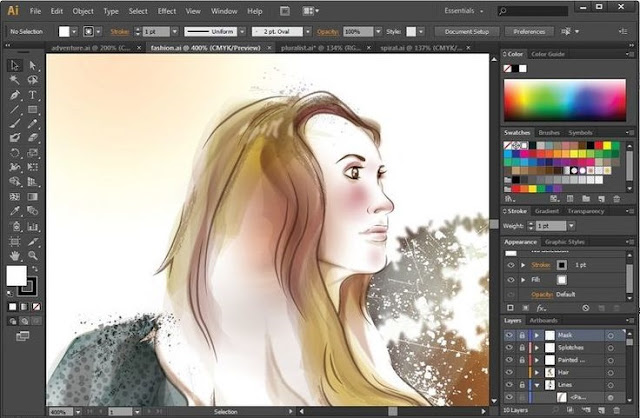Toggle visibility of Stroke in Appearance panel
Viewport: 640px width, 418px height.
[x=510, y=265]
